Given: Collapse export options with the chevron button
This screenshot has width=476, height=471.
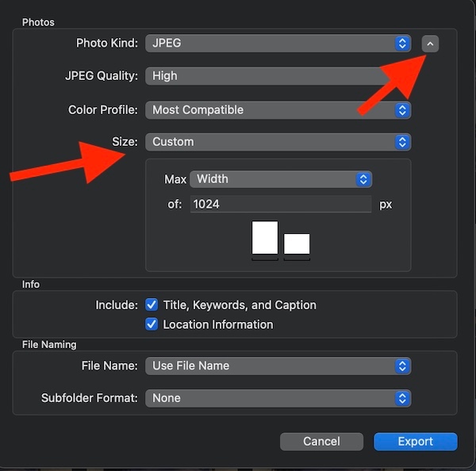Looking at the screenshot, I should 429,44.
